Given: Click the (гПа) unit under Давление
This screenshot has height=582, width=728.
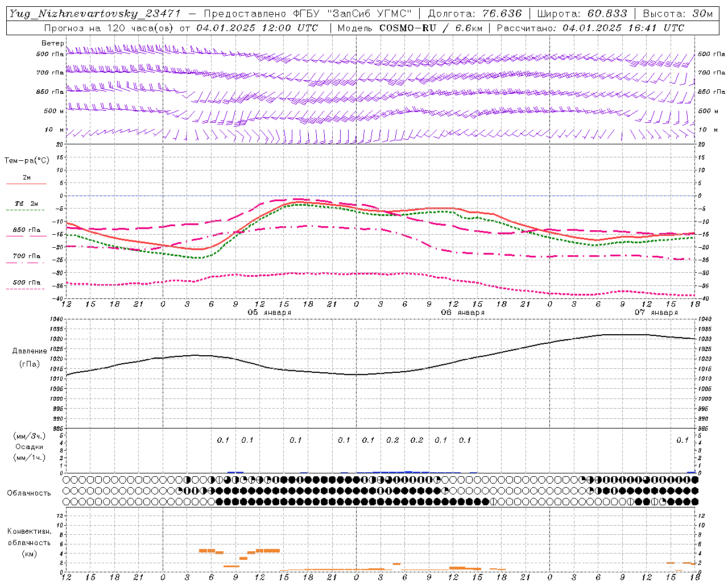Looking at the screenshot, I should (x=30, y=364).
